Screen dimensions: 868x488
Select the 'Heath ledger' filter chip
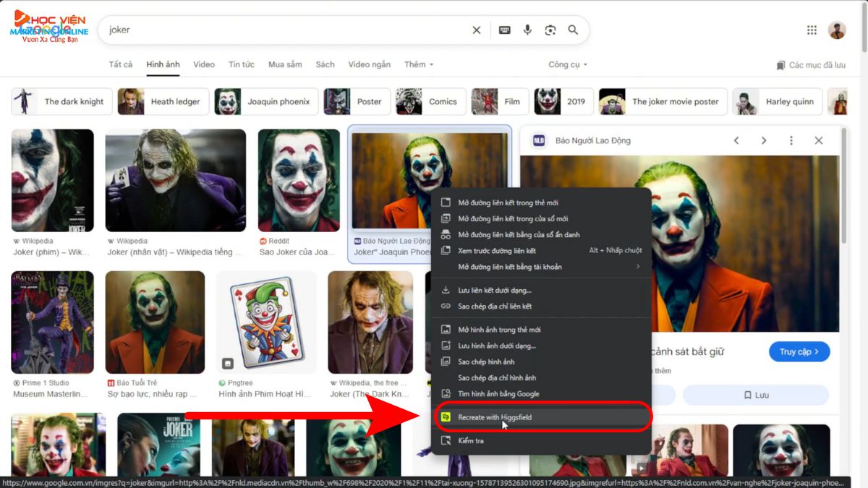(163, 102)
